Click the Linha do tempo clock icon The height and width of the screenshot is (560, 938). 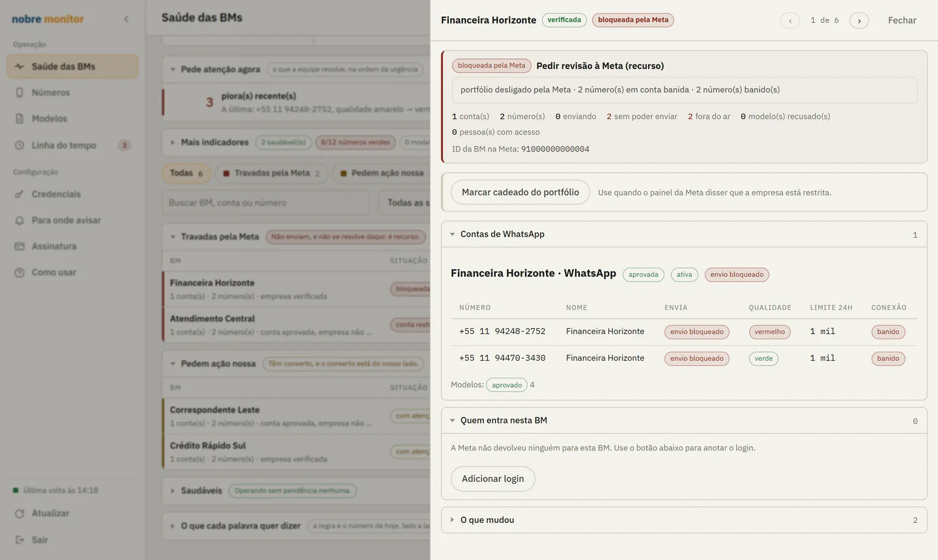pyautogui.click(x=20, y=145)
